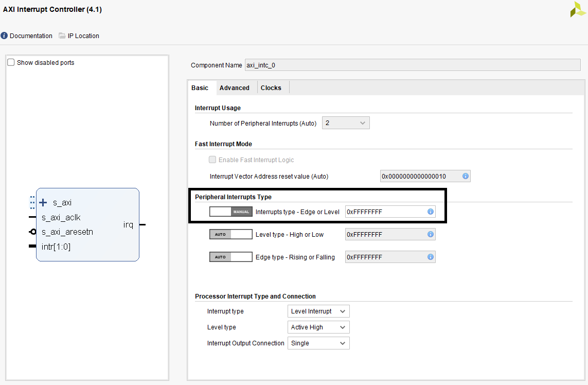
Task: Show info for Interrupts type Edge or Level
Action: (x=431, y=212)
